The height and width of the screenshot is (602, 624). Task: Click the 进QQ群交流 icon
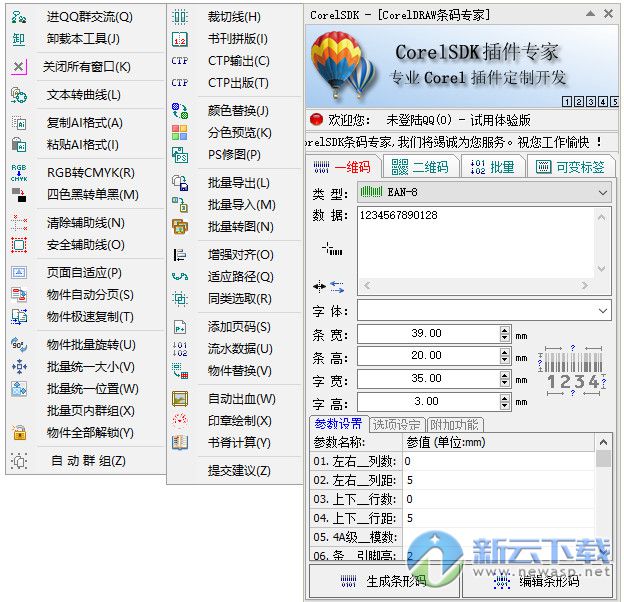[x=19, y=17]
